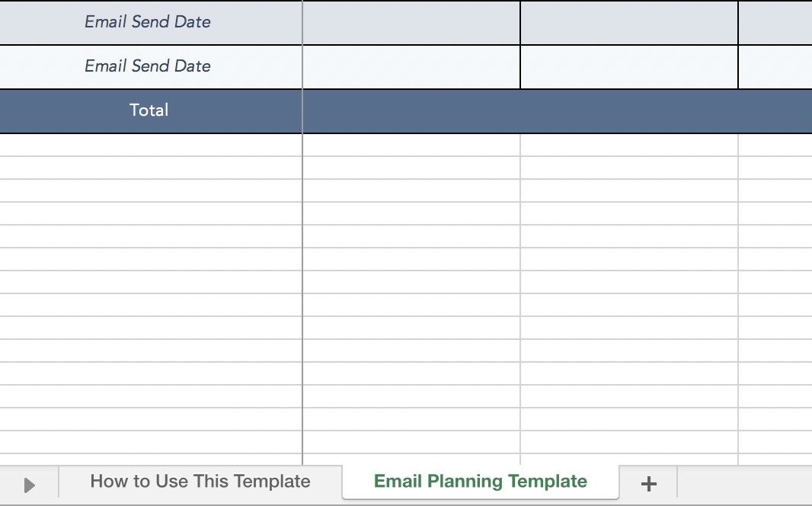Screen dimensions: 812x506
Task: Select the Total header cell
Action: pyautogui.click(x=149, y=110)
